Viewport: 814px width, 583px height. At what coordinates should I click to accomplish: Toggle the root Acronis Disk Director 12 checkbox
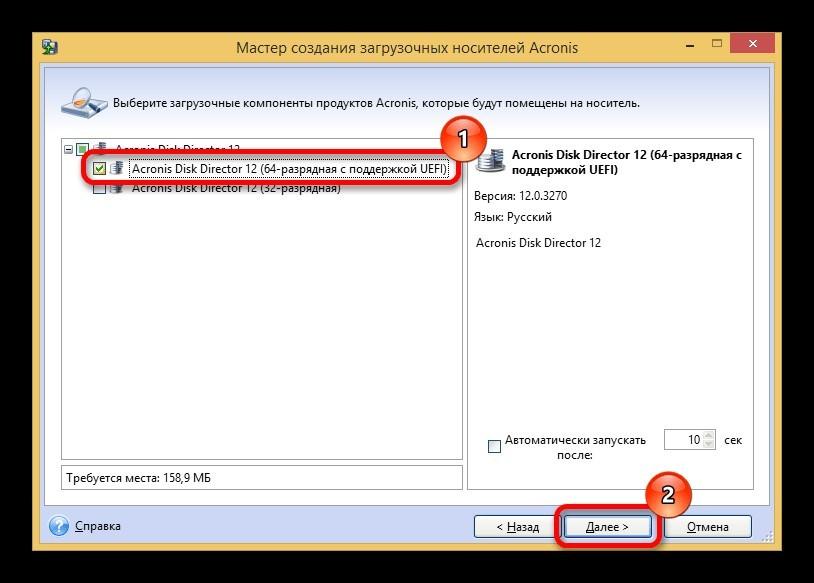click(x=82, y=150)
